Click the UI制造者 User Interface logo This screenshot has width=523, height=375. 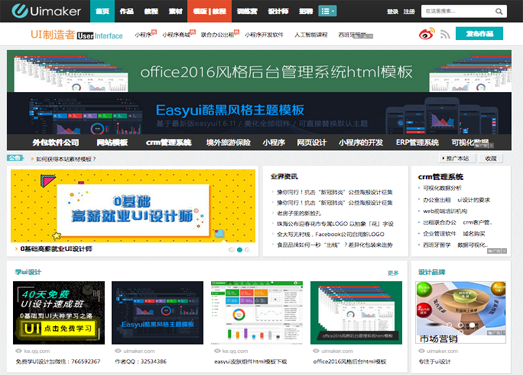76,35
